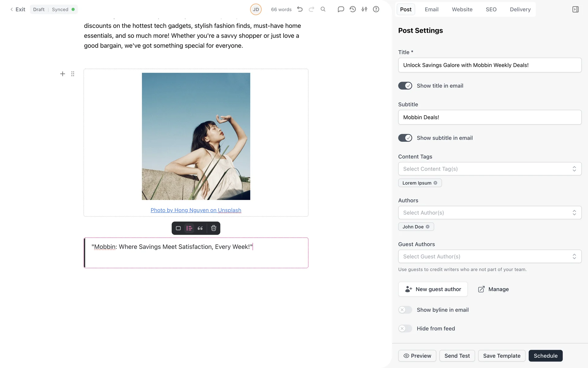588x368 pixels.
Task: Click the delete trash icon in block toolbar
Action: click(213, 228)
